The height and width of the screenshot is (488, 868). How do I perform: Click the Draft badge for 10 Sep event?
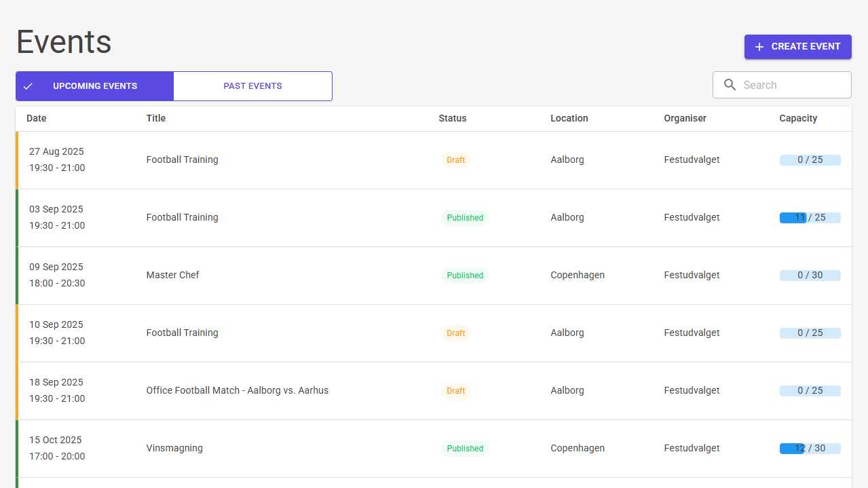coord(456,333)
